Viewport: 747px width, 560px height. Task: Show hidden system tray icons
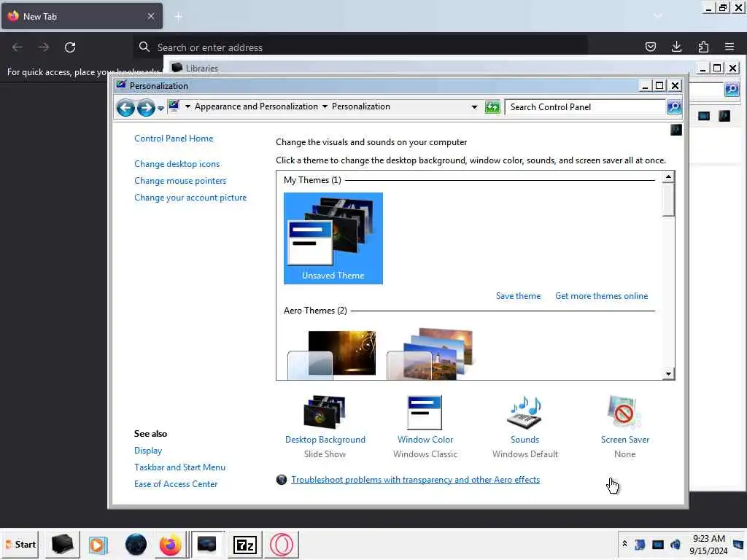coord(624,544)
